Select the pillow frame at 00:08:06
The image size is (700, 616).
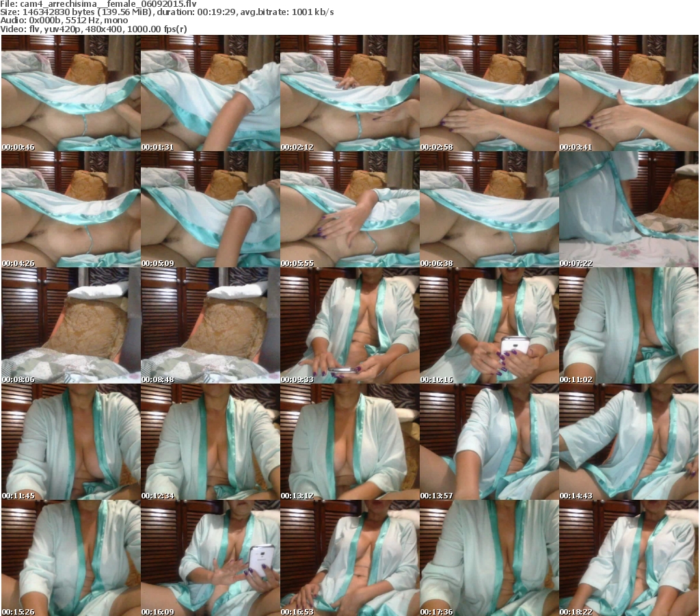tap(71, 326)
